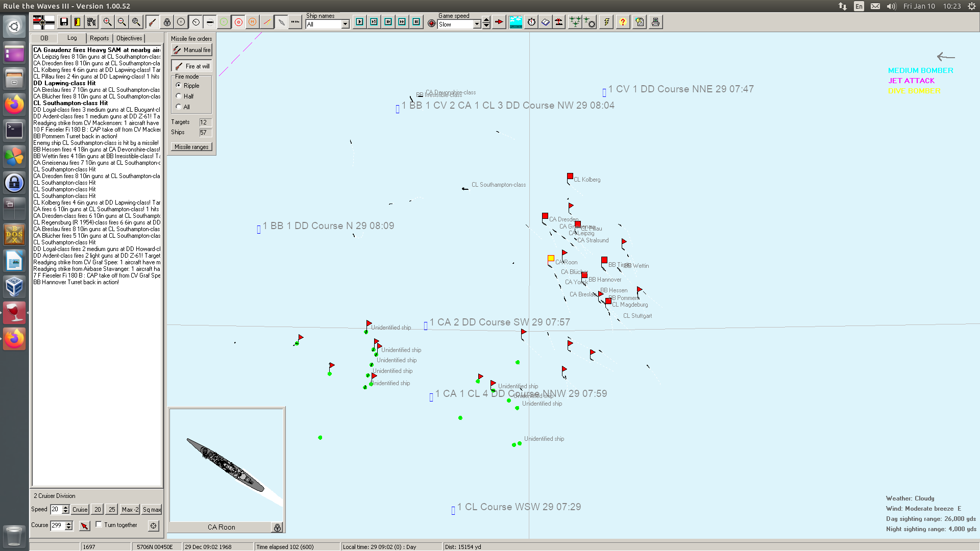Enable the Turn together checkbox
Image resolution: width=980 pixels, height=551 pixels.
99,524
